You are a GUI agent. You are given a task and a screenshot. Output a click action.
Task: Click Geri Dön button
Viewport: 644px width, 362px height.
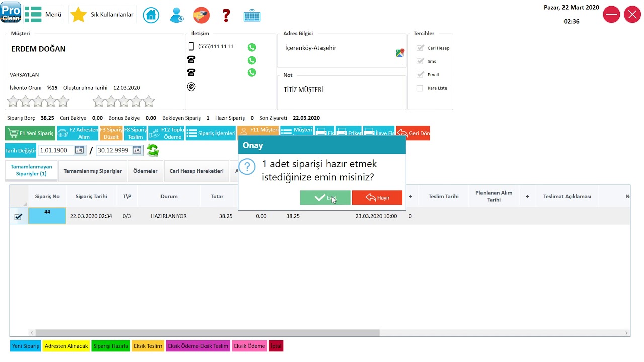click(413, 133)
